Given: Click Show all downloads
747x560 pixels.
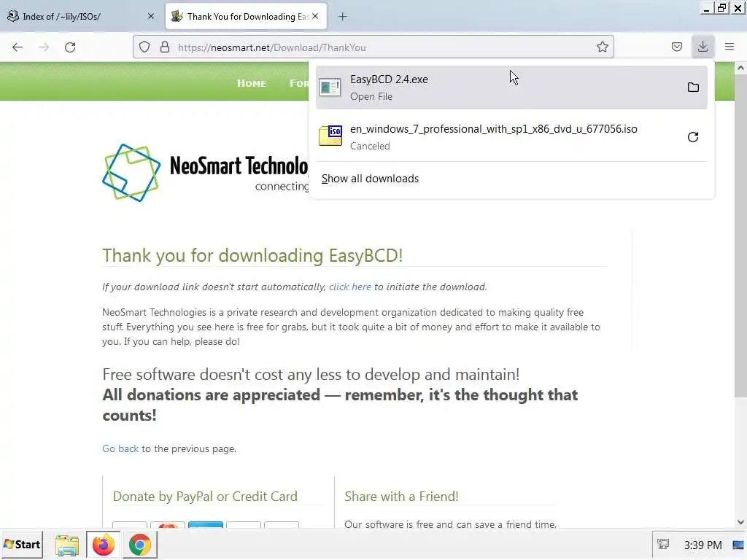Looking at the screenshot, I should click(370, 179).
